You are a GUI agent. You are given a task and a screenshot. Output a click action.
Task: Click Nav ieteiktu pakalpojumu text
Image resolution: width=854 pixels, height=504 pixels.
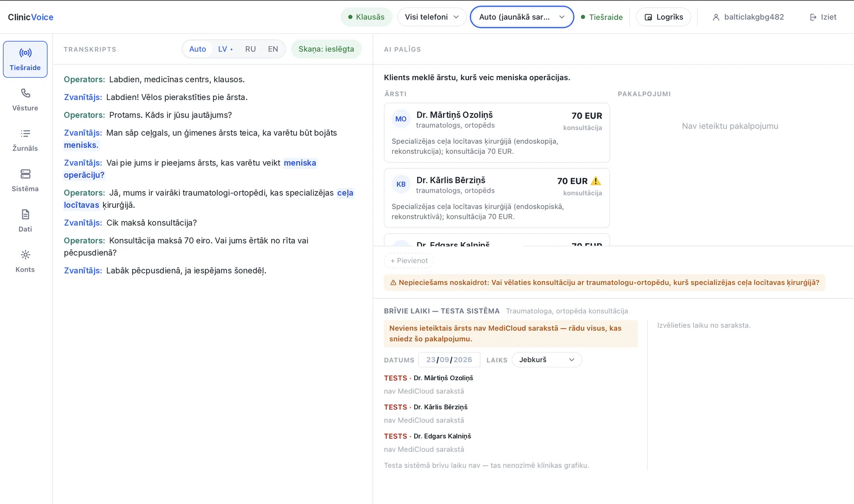tap(730, 126)
